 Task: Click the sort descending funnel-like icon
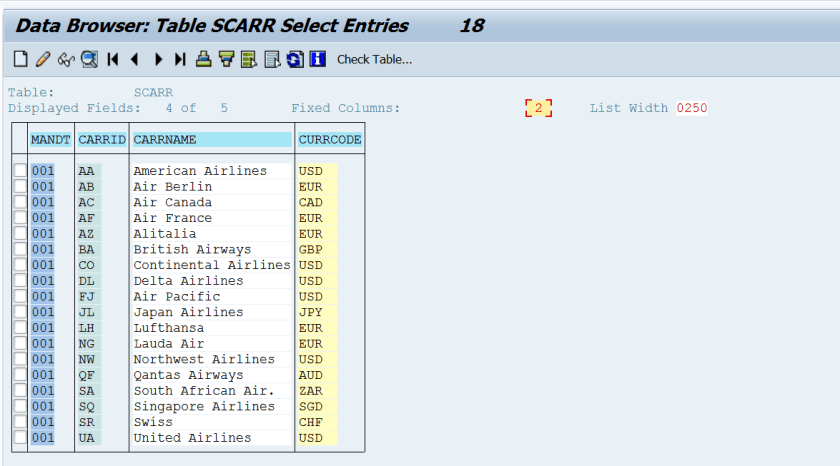click(227, 59)
